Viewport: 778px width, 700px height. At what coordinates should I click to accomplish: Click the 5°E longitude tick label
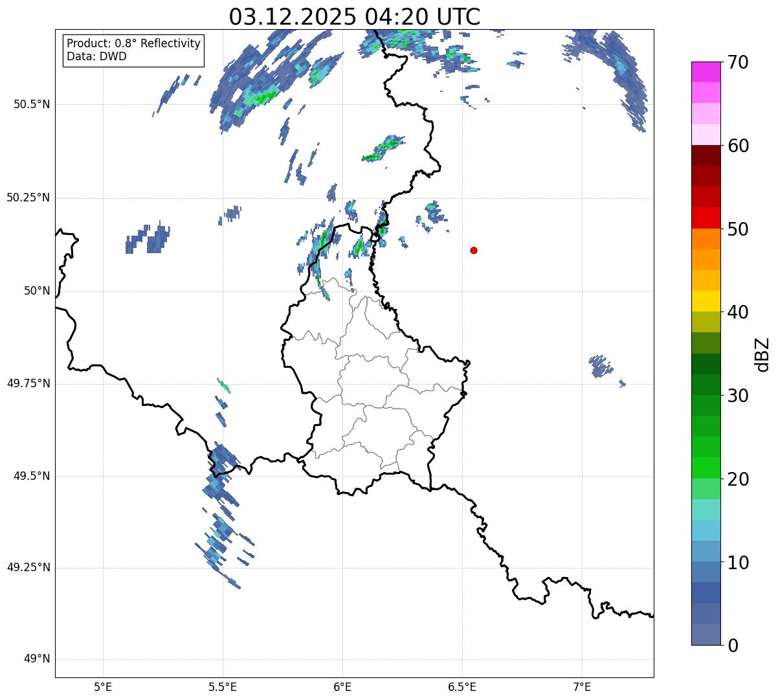point(103,686)
